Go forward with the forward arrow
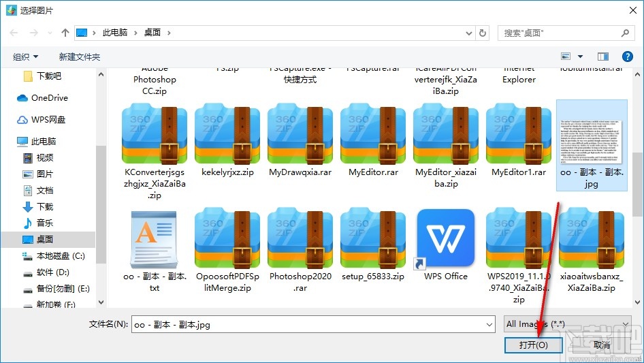This screenshot has width=644, height=363. pos(34,33)
